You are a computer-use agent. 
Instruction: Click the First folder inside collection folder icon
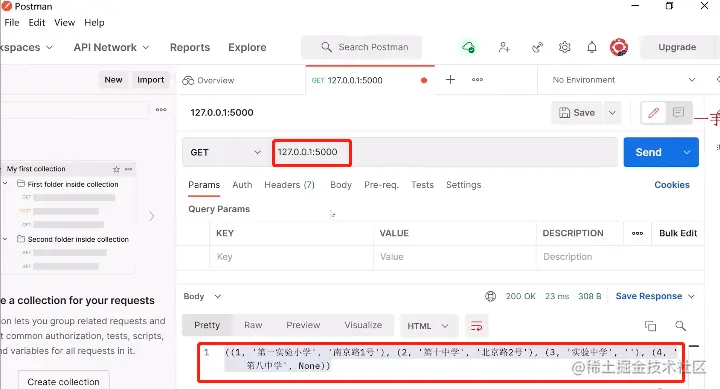pyautogui.click(x=21, y=184)
